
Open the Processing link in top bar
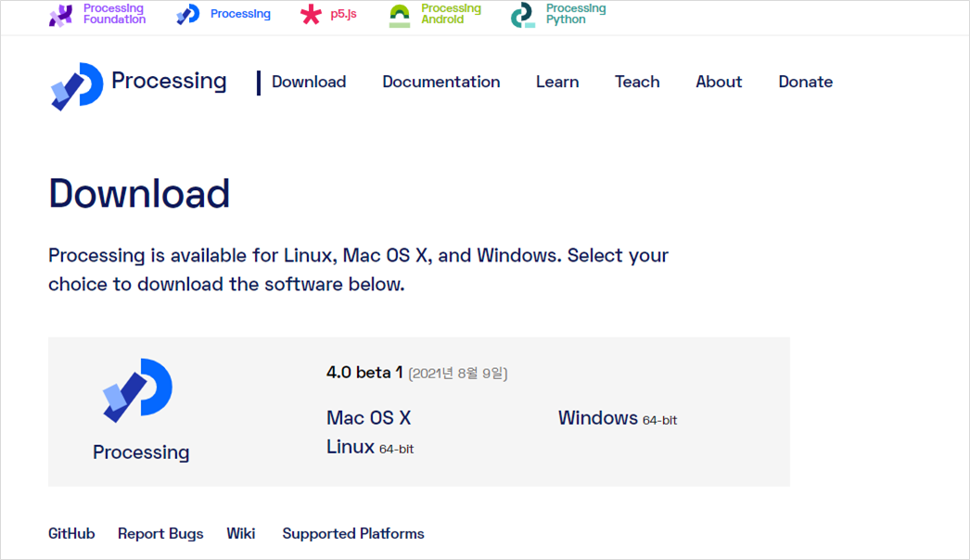240,14
